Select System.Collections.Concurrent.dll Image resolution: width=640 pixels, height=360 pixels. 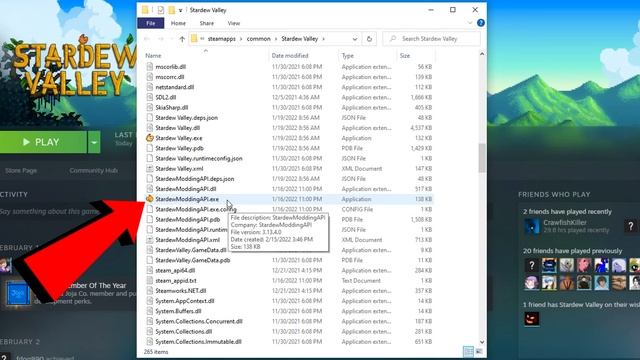coord(199,322)
